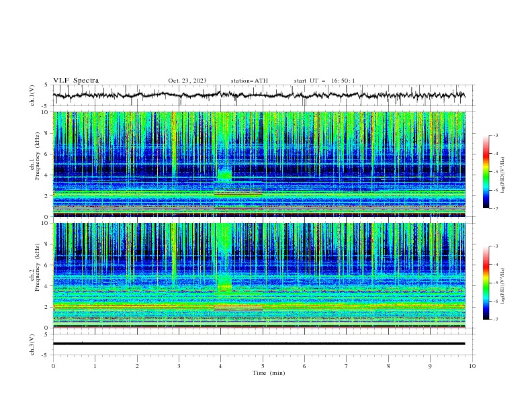The image size is (532, 411).
Task: Click the "6" tick on the time axis
Action: click(304, 366)
